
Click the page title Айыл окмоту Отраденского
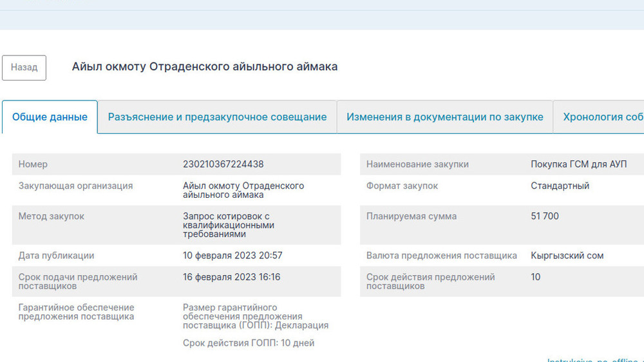tap(204, 66)
